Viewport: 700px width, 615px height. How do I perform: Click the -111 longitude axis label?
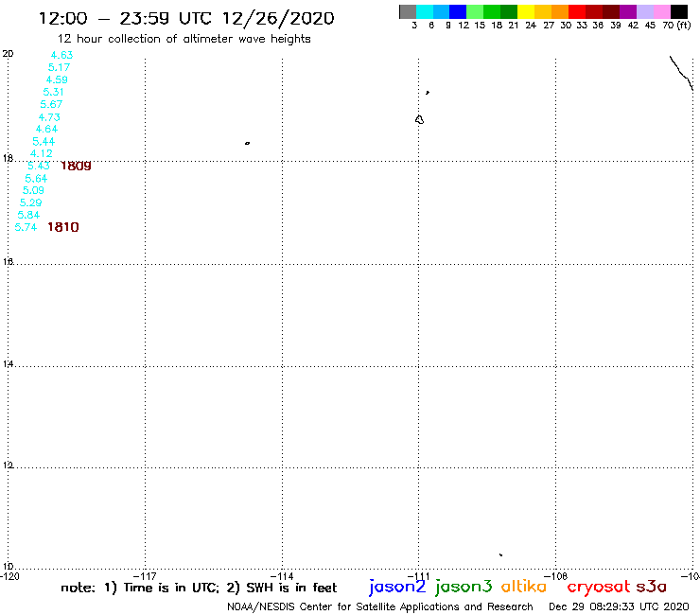pos(419,576)
